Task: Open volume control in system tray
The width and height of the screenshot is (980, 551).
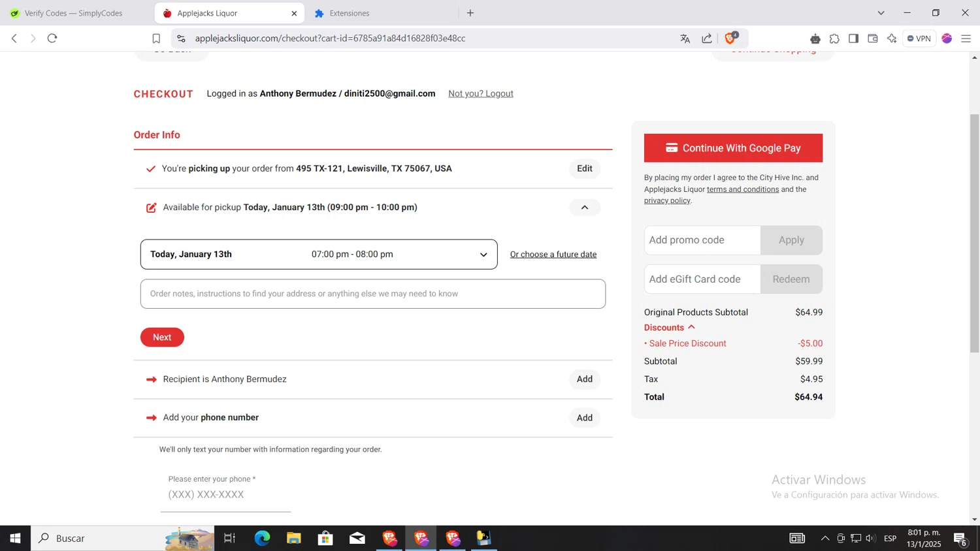Action: pyautogui.click(x=871, y=538)
